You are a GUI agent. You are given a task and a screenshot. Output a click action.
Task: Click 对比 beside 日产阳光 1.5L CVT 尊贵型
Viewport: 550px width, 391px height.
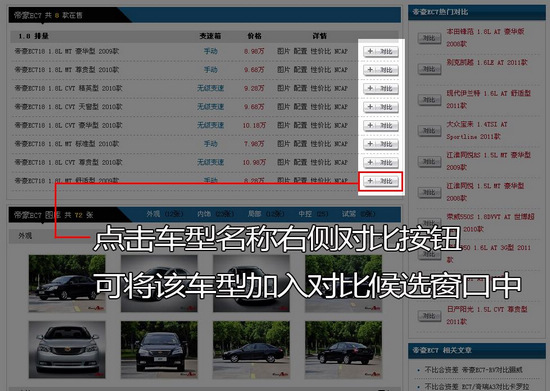click(x=429, y=316)
